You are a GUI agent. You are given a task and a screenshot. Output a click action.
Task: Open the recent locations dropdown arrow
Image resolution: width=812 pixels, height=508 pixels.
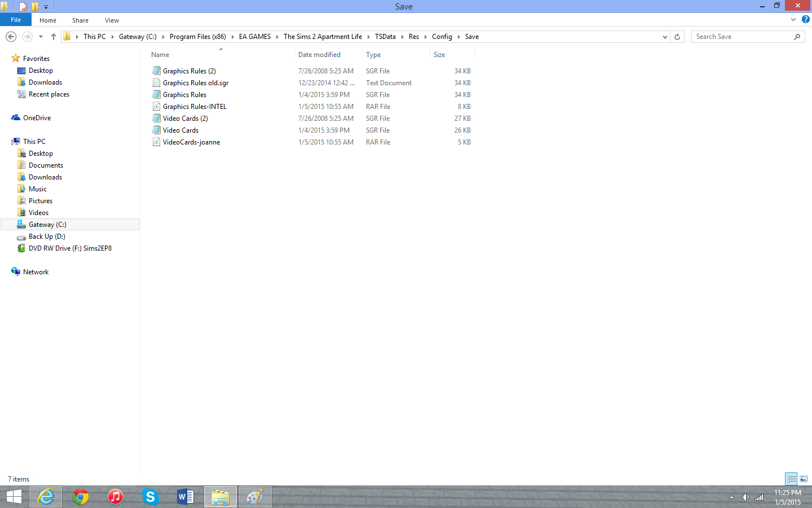coord(41,37)
